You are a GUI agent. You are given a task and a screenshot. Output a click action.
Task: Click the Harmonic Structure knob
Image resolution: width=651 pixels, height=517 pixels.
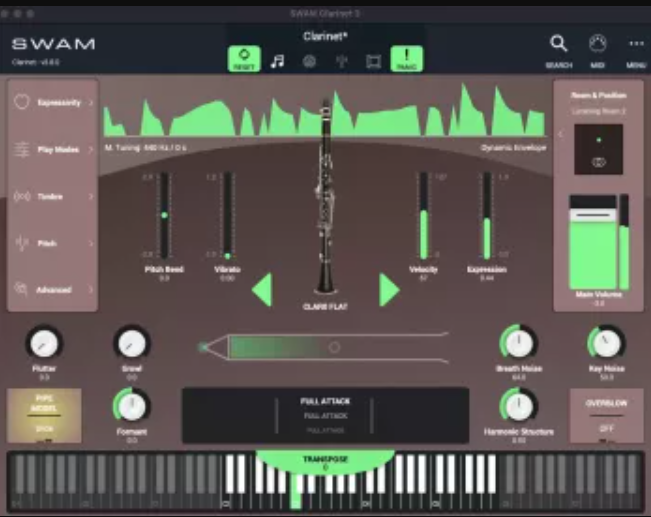click(x=519, y=406)
